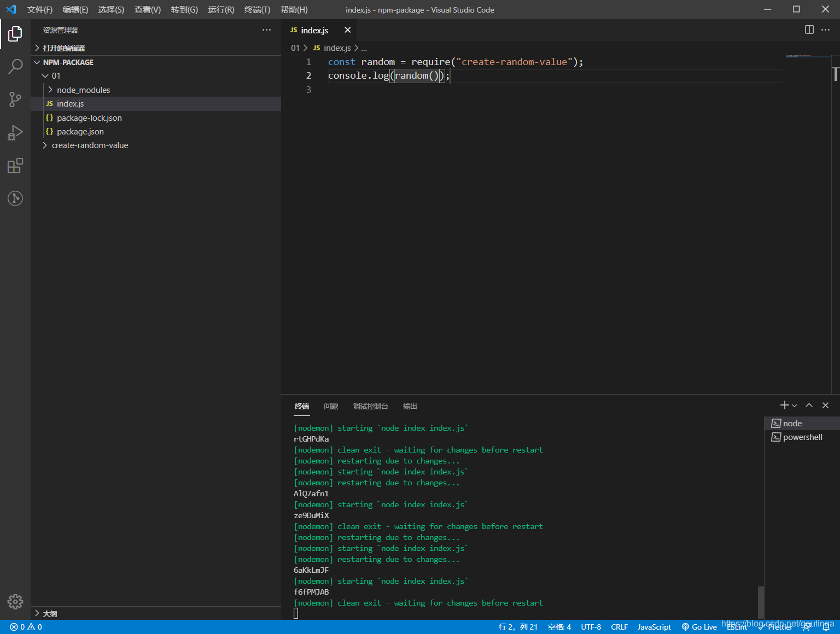Open the Selection menu

111,10
